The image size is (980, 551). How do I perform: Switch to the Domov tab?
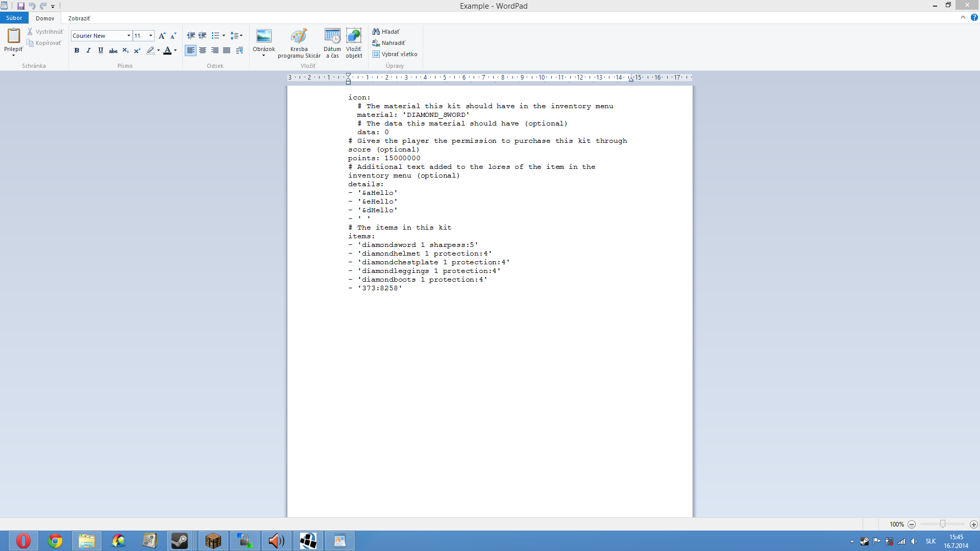[x=45, y=18]
